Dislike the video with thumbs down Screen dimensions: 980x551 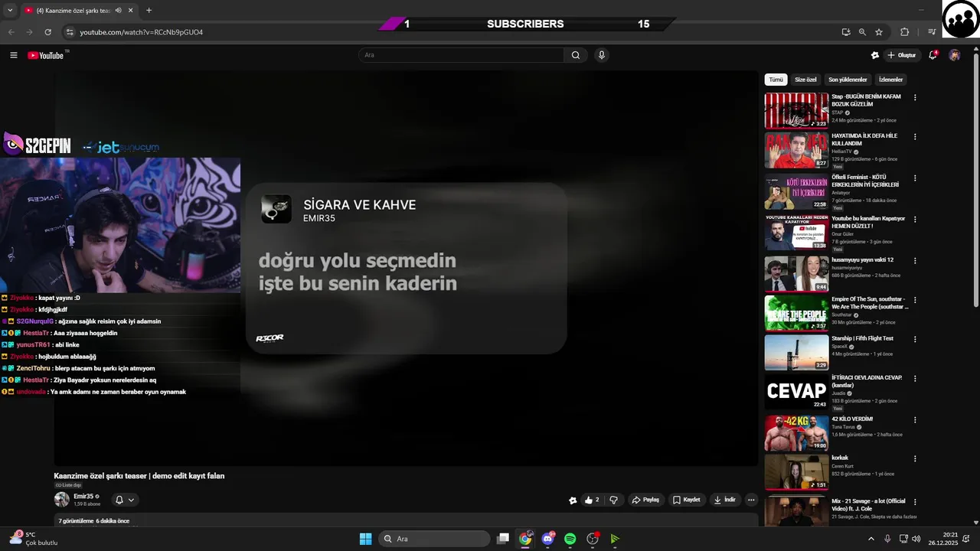tap(613, 500)
